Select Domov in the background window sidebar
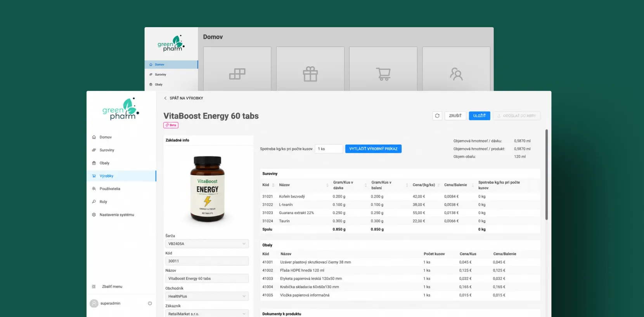644x317 pixels. [x=171, y=64]
